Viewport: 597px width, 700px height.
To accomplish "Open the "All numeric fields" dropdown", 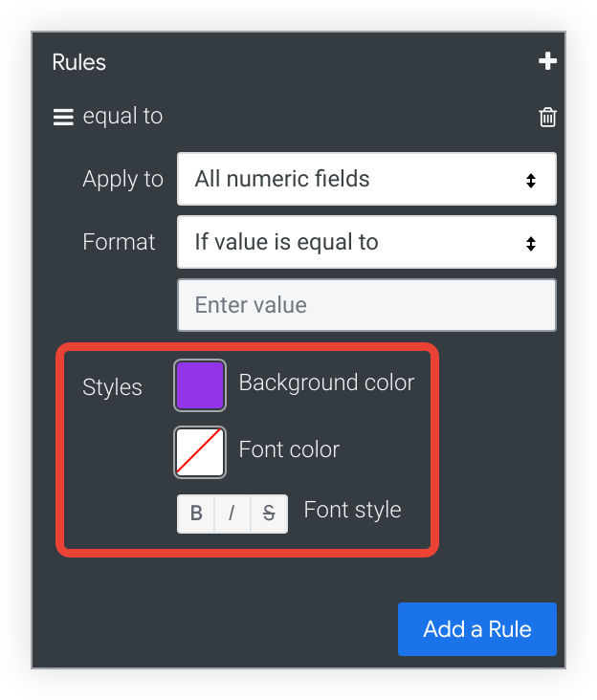I will click(366, 179).
